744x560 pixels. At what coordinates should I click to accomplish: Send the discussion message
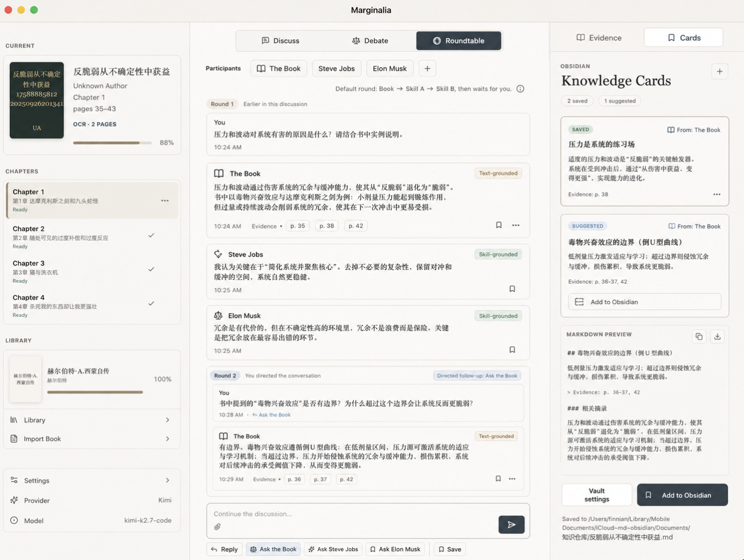coord(512,524)
